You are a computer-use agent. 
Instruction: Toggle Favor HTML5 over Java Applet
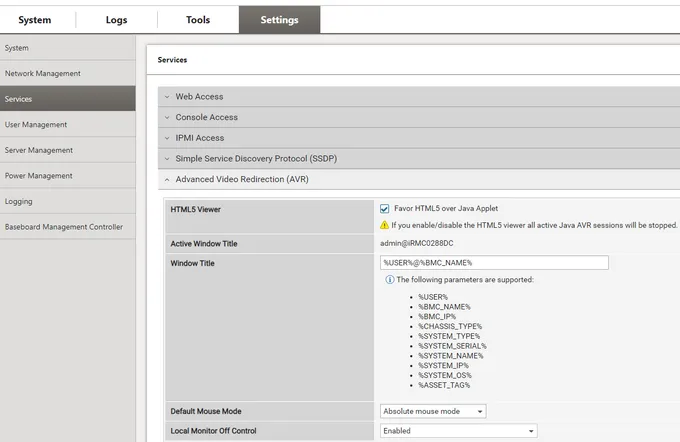384,209
